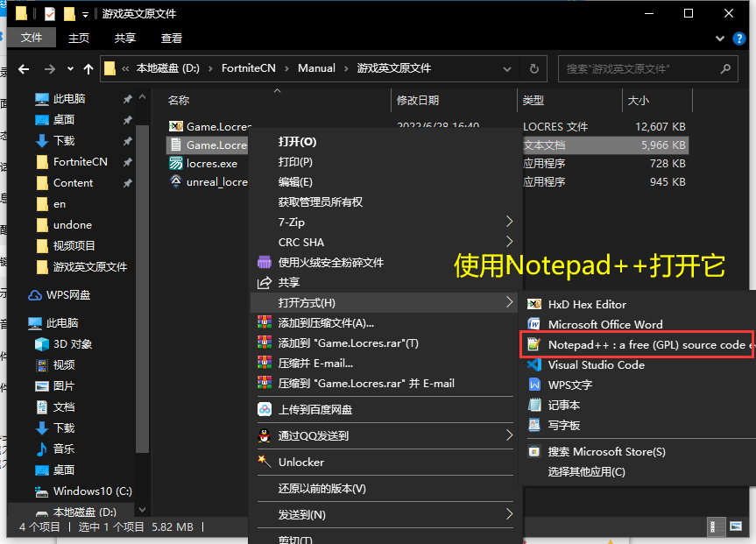Click 获取管理员所有权 entry
This screenshot has height=544, width=756.
[x=320, y=202]
